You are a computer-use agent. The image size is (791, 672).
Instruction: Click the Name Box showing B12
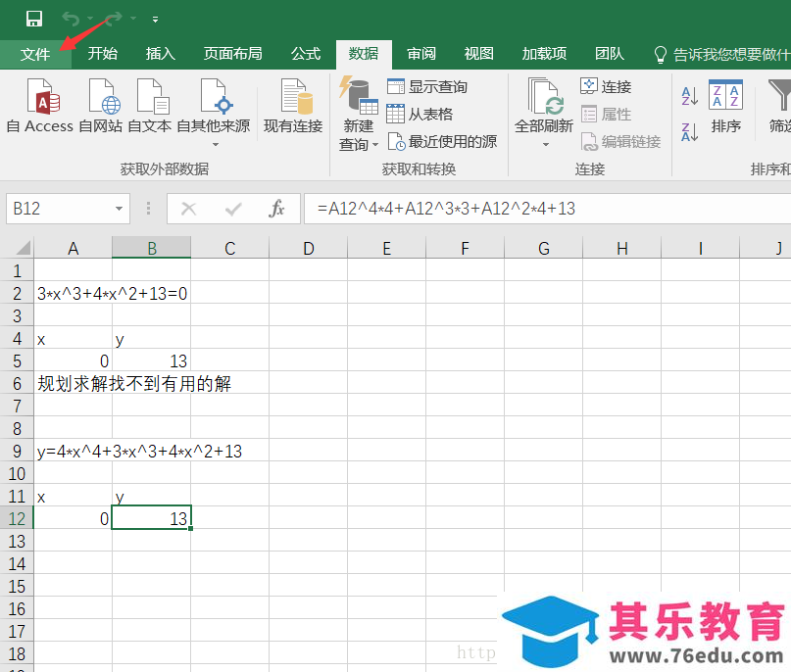pyautogui.click(x=58, y=209)
